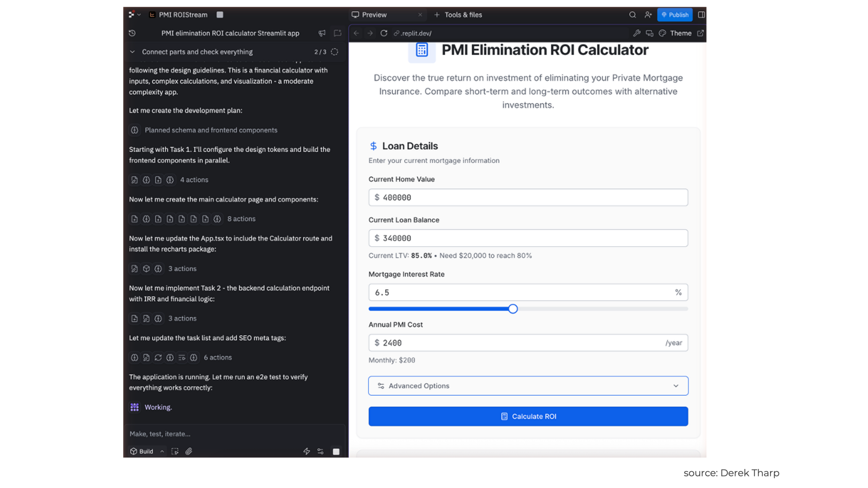Open the search magnifier icon
This screenshot has height=488, width=868.
pos(632,15)
